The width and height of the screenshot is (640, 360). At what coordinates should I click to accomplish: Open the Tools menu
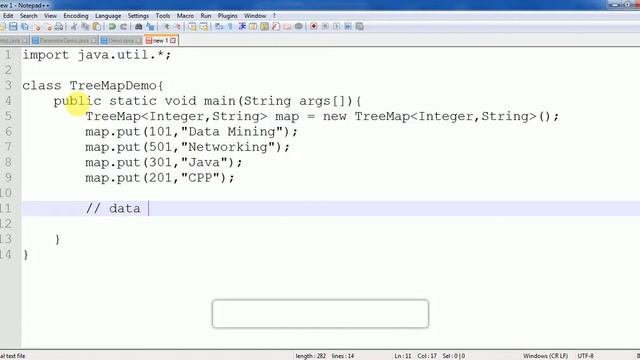163,16
